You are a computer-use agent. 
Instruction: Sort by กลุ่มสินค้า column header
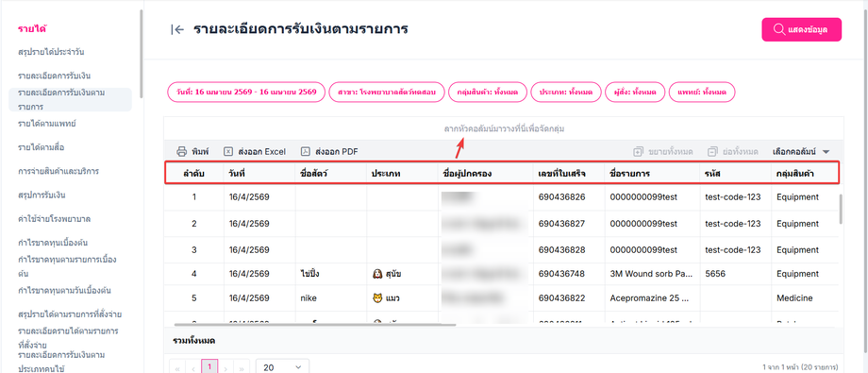[806, 174]
